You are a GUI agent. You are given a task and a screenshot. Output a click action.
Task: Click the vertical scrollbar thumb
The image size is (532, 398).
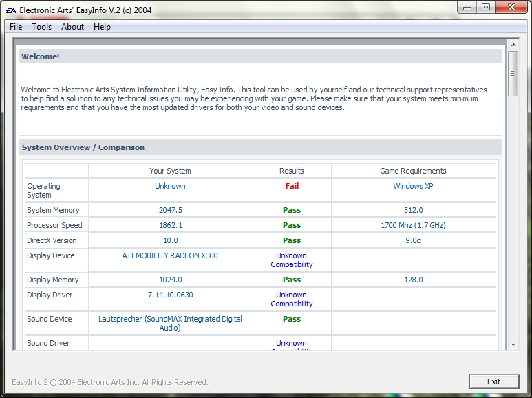click(x=513, y=74)
